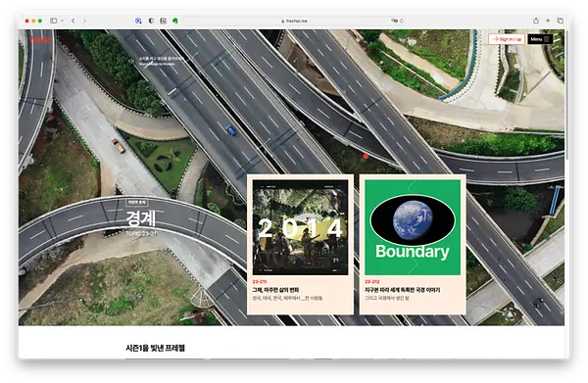The width and height of the screenshot is (588, 383).
Task: Click the Sign in / up button
Action: (507, 39)
